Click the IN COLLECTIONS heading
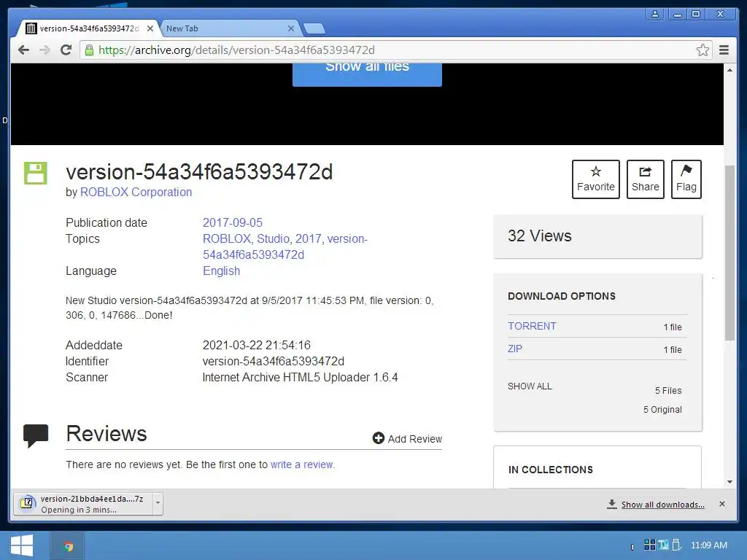Screen dimensions: 747x560 click(550, 470)
